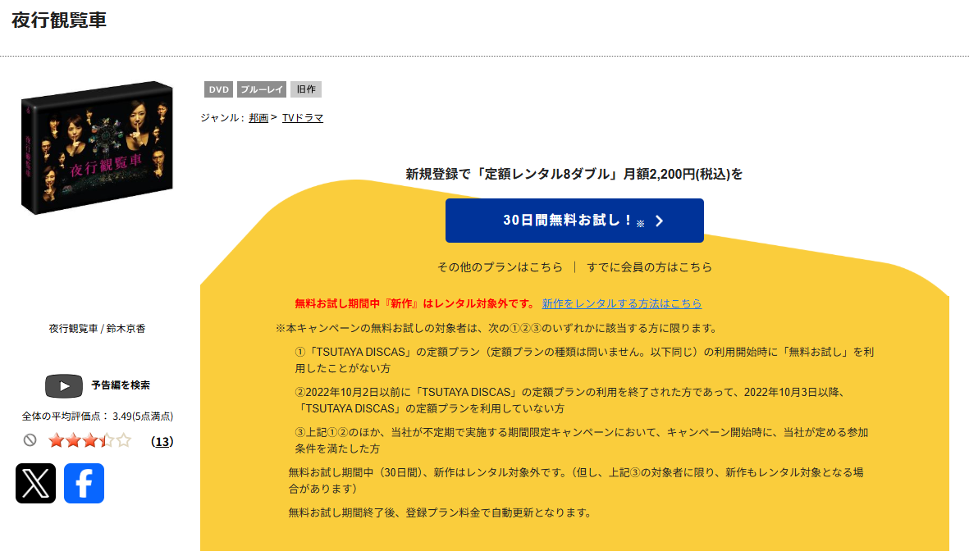Viewport: 969px width, 560px height.
Task: Share via the Facebook icon
Action: click(x=84, y=484)
